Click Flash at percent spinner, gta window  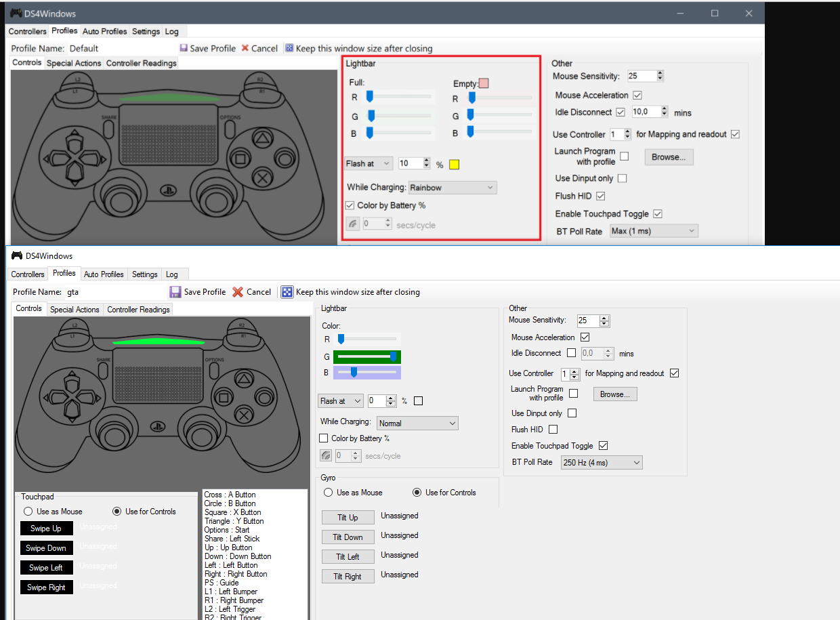click(x=391, y=401)
